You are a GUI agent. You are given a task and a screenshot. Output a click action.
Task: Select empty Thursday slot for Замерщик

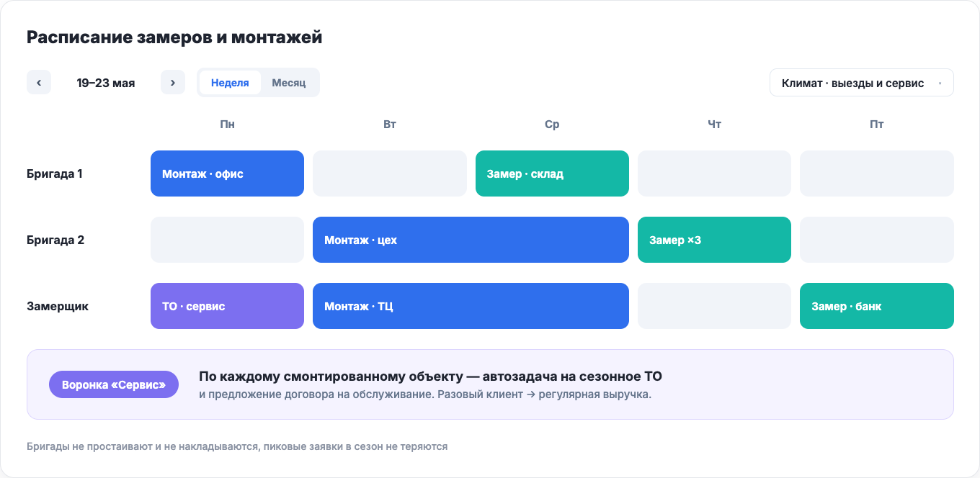click(x=714, y=306)
